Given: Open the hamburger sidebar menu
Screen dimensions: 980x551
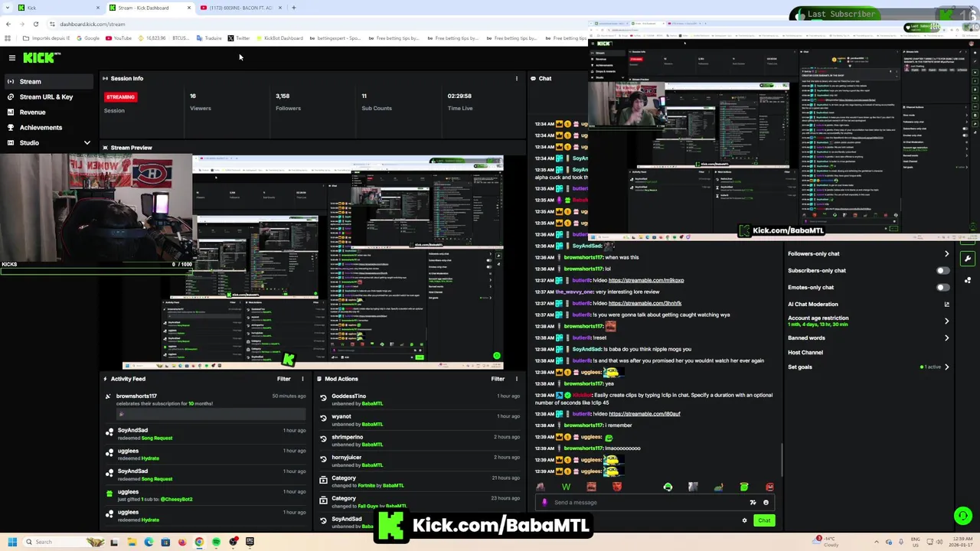Looking at the screenshot, I should point(11,57).
